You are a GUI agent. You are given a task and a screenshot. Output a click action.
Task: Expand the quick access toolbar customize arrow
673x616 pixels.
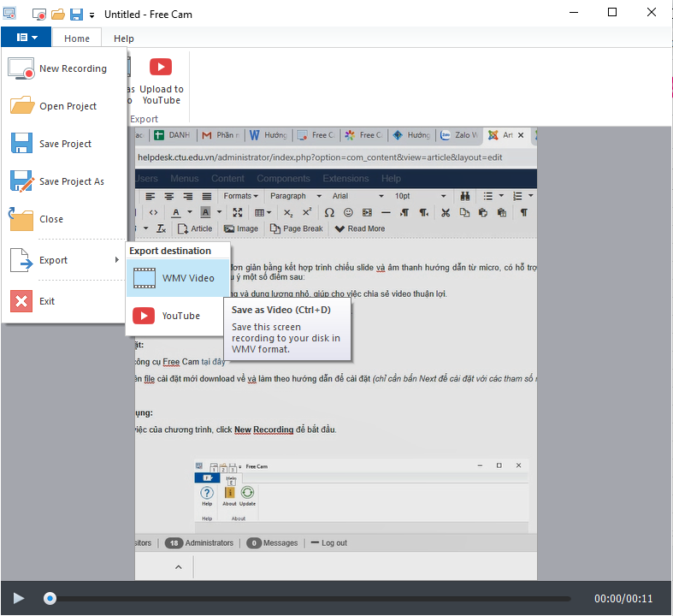pyautogui.click(x=92, y=15)
